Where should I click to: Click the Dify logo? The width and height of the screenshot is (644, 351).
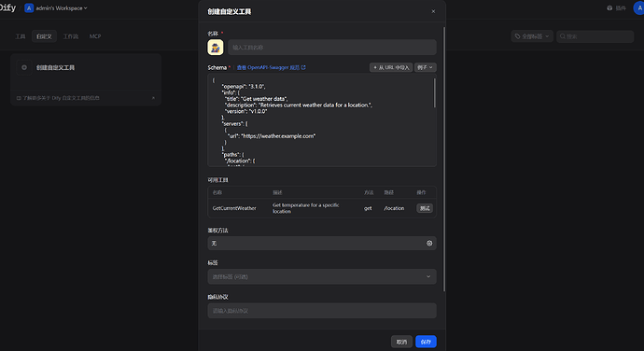click(7, 7)
